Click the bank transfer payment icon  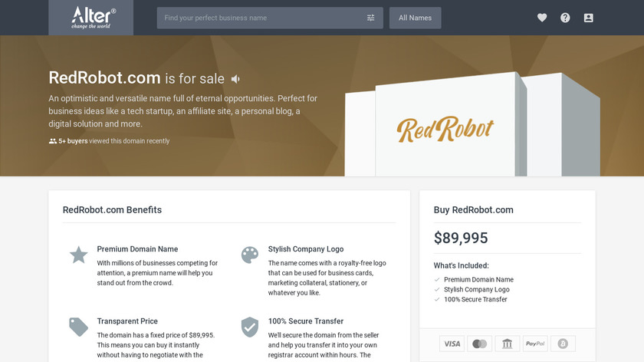coord(508,344)
